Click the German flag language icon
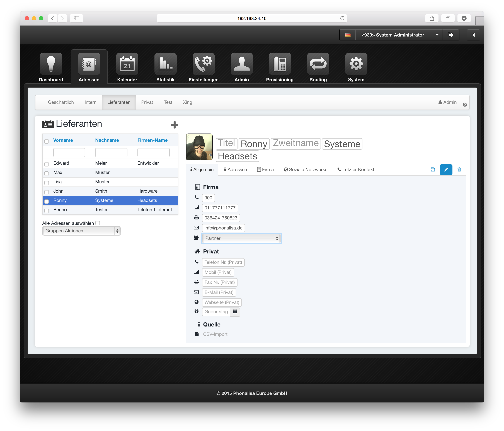This screenshot has height=431, width=504. pos(348,35)
